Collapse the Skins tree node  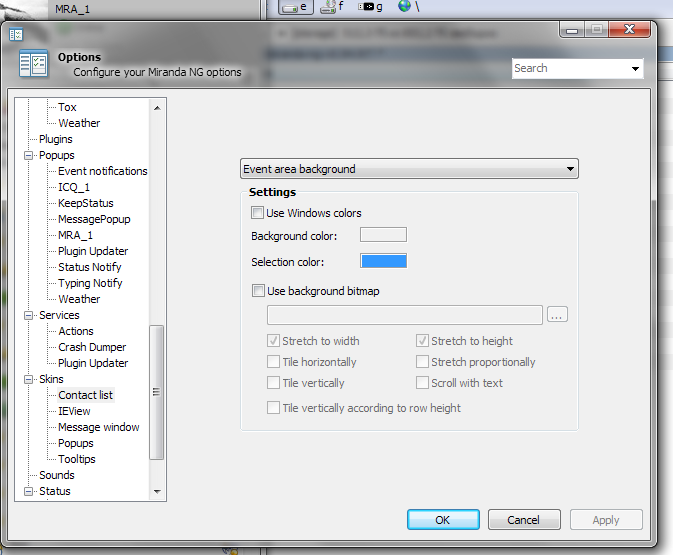(29, 379)
